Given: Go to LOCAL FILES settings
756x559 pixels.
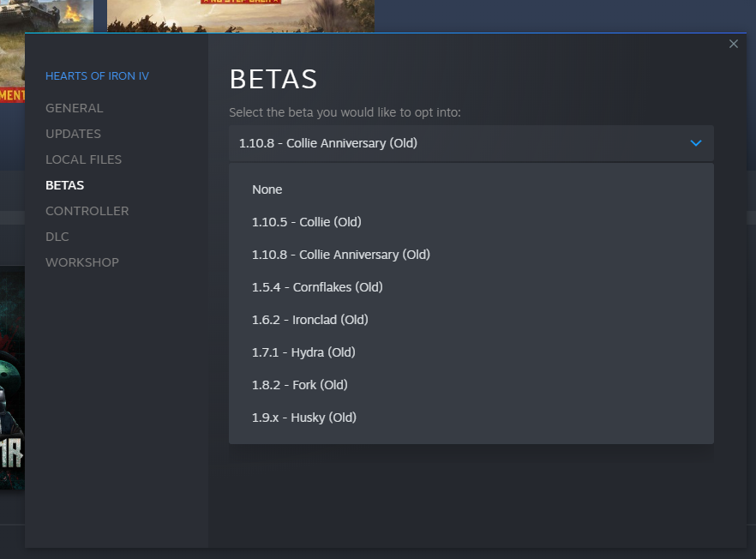Looking at the screenshot, I should [x=83, y=159].
